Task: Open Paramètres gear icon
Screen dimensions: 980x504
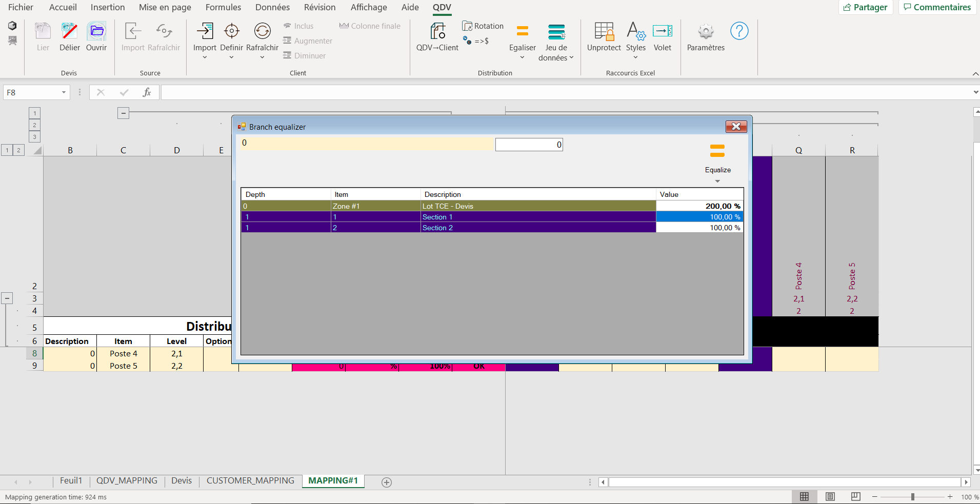Action: tap(706, 32)
